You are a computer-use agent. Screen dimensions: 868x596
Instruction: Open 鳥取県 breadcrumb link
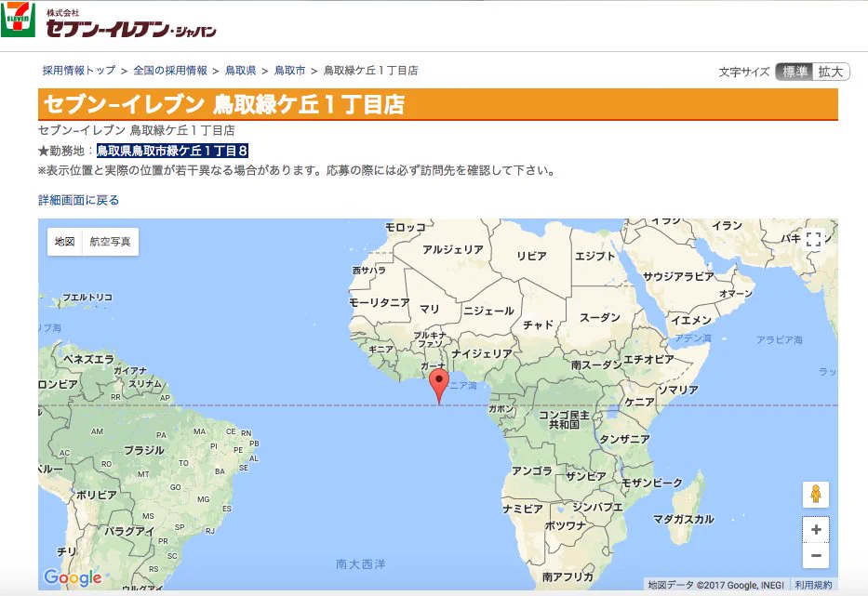[x=240, y=71]
